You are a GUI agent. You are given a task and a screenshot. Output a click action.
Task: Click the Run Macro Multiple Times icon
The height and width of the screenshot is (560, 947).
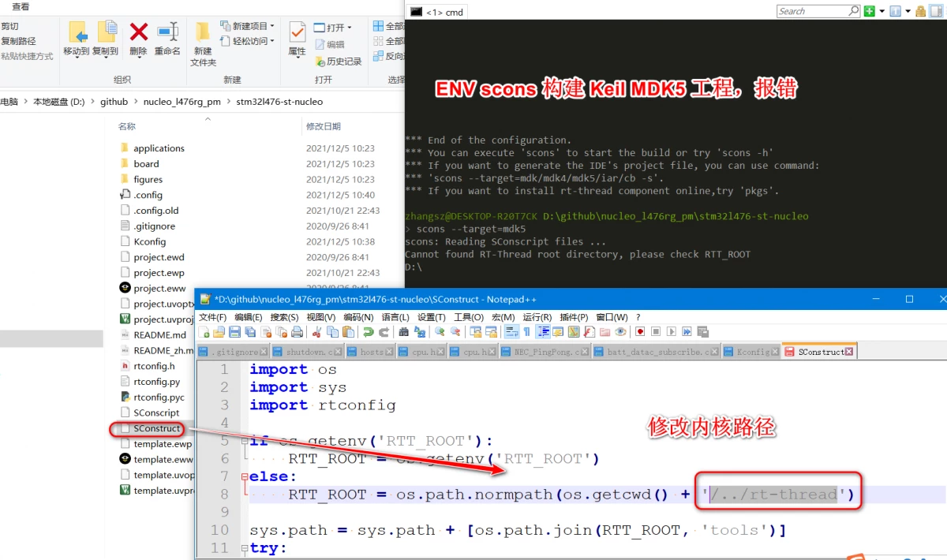pos(687,332)
